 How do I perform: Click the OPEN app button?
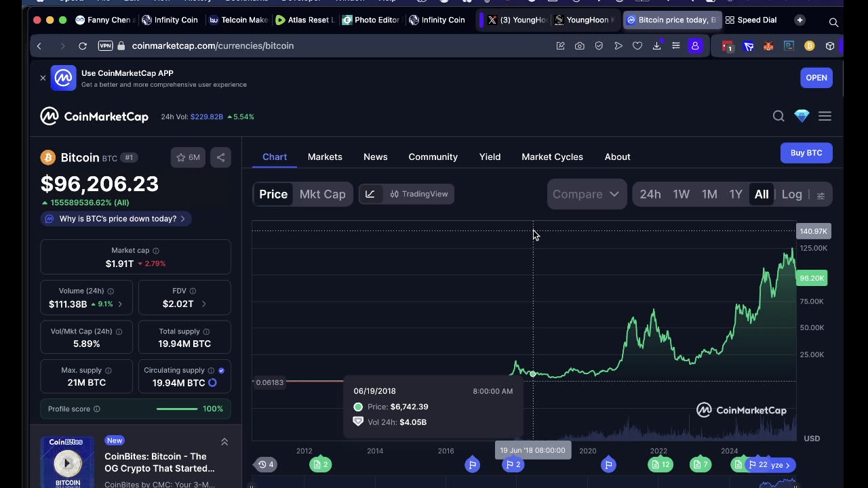point(816,78)
